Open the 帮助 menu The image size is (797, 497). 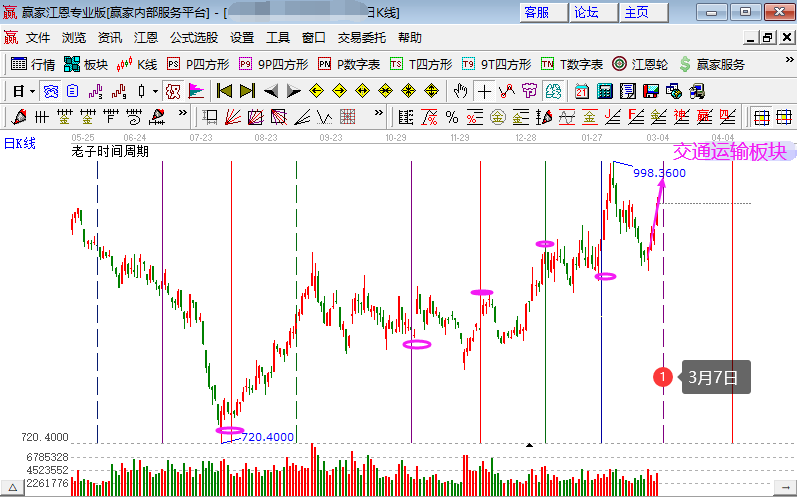pos(410,38)
